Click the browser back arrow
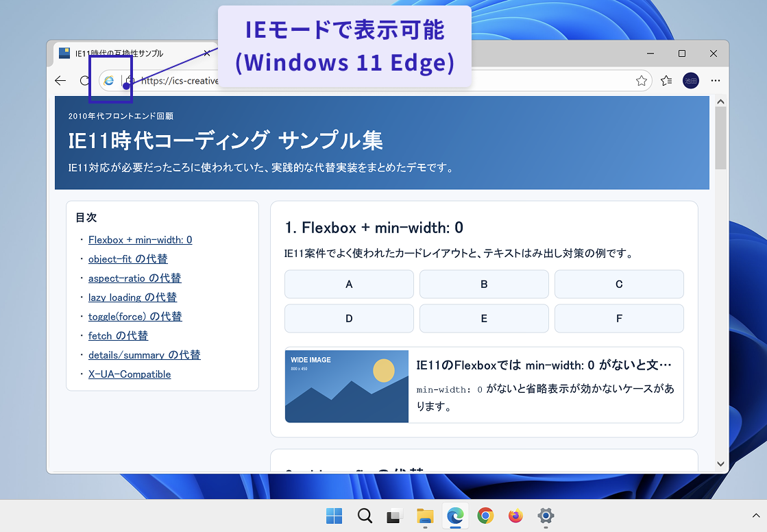Image resolution: width=767 pixels, height=532 pixels. tap(60, 81)
